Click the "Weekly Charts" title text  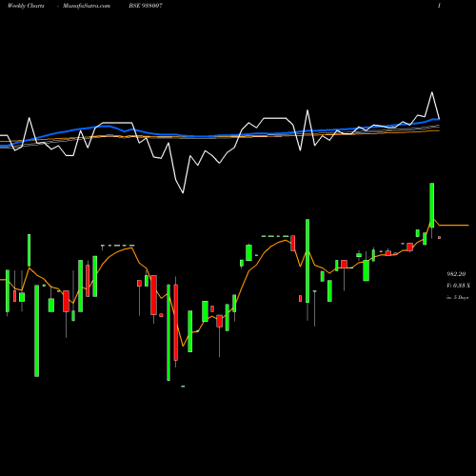(26, 6)
